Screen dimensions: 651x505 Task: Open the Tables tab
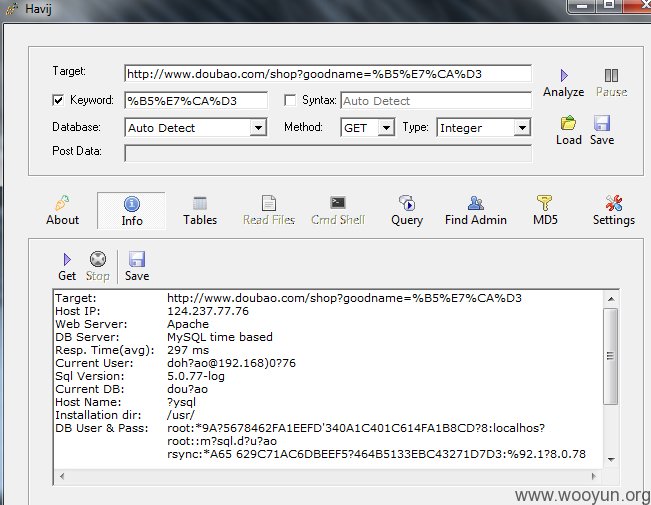[x=200, y=211]
